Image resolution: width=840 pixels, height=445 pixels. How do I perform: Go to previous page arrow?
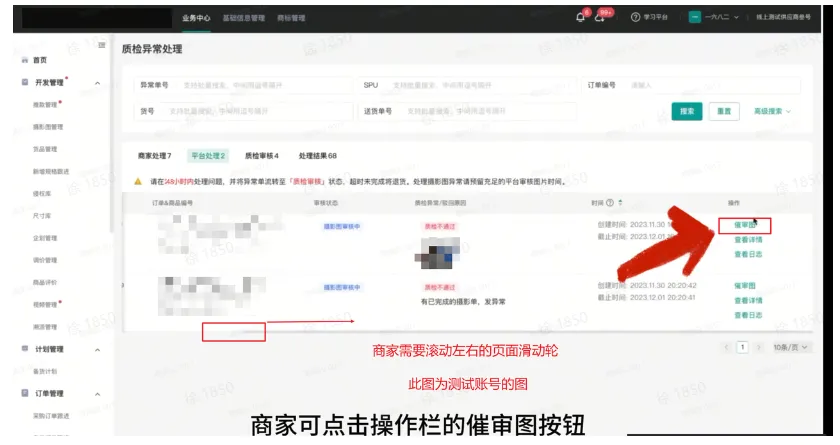(726, 348)
